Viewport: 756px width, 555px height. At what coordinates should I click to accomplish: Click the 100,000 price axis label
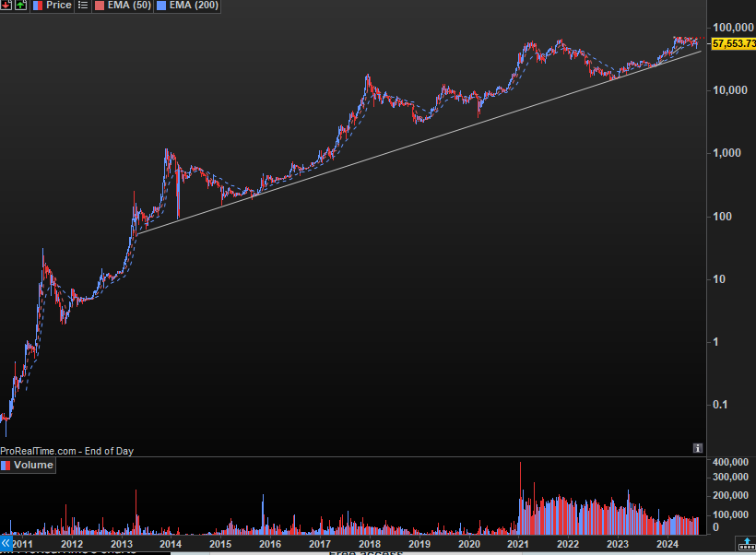click(x=733, y=28)
